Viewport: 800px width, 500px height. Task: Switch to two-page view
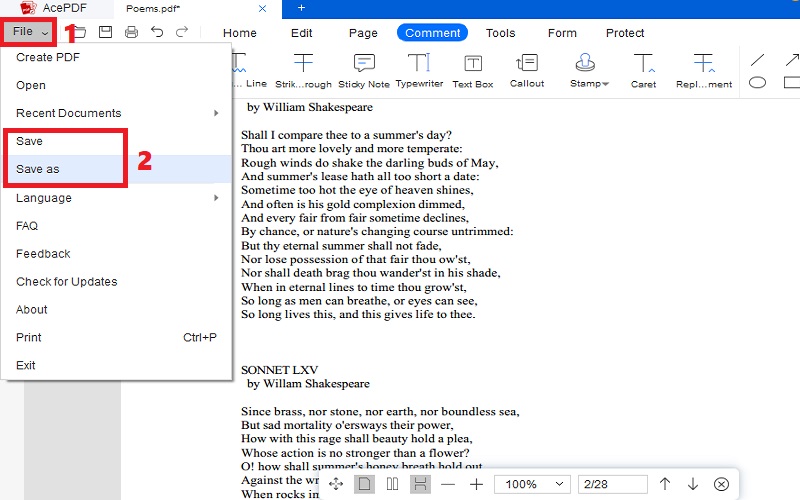(x=392, y=484)
